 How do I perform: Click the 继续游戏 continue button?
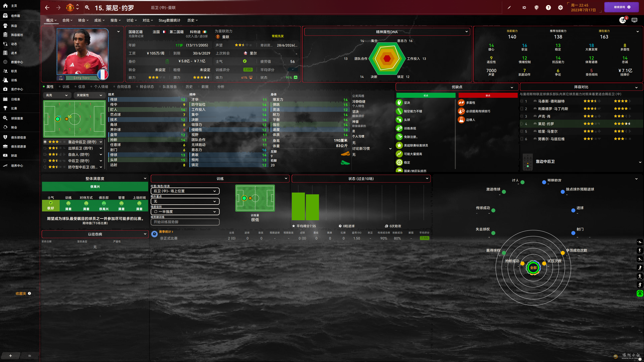(621, 7)
